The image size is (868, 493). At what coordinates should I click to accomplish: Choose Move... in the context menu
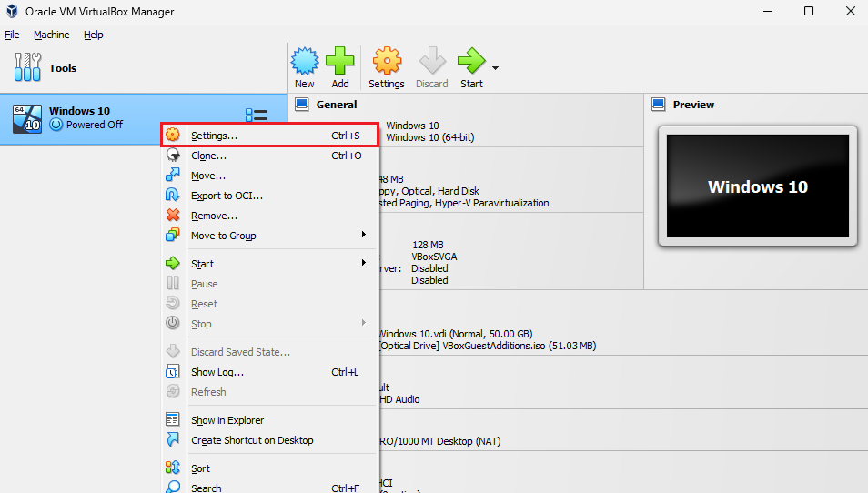click(270, 176)
